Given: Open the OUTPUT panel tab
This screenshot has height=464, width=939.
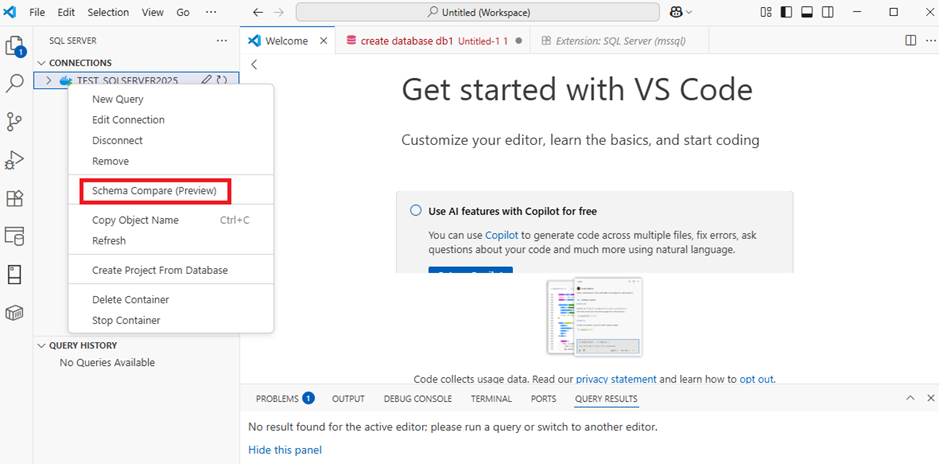Looking at the screenshot, I should [x=349, y=398].
